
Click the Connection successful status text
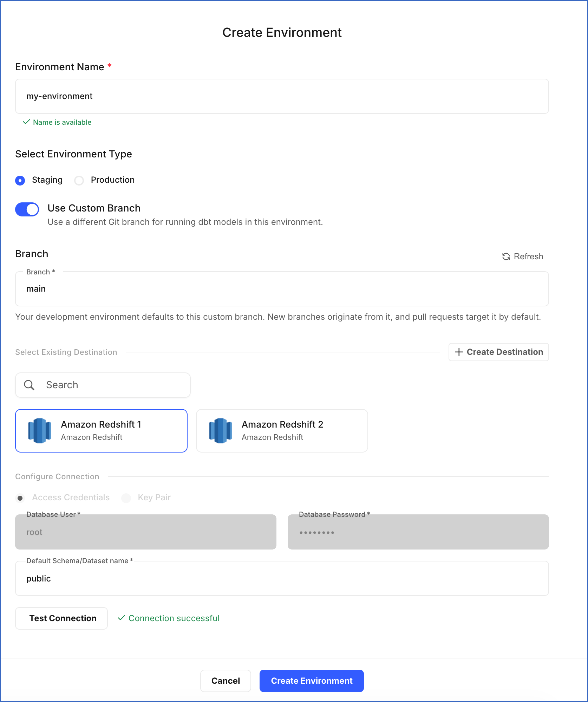click(174, 618)
